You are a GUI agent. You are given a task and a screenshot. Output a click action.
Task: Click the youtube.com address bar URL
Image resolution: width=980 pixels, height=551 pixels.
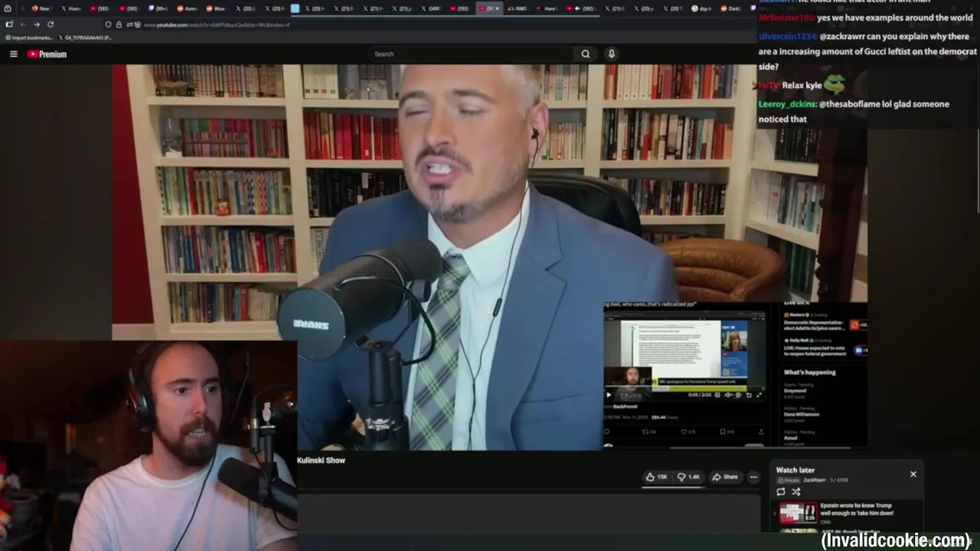coord(217,24)
